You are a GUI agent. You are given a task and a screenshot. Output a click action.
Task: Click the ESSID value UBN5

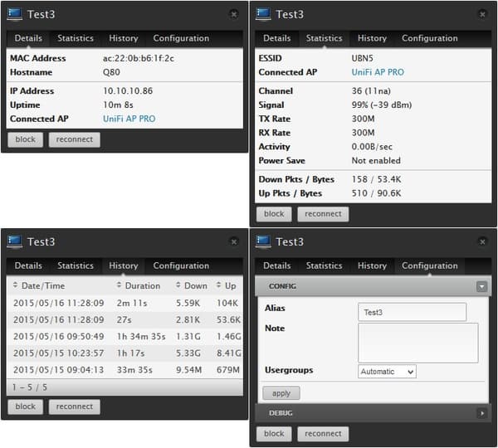pyautogui.click(x=362, y=58)
